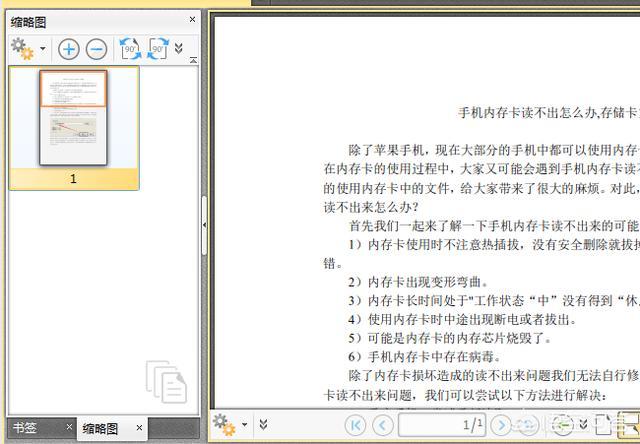
Task: Switch to the 缩略图 tab
Action: [x=100, y=428]
